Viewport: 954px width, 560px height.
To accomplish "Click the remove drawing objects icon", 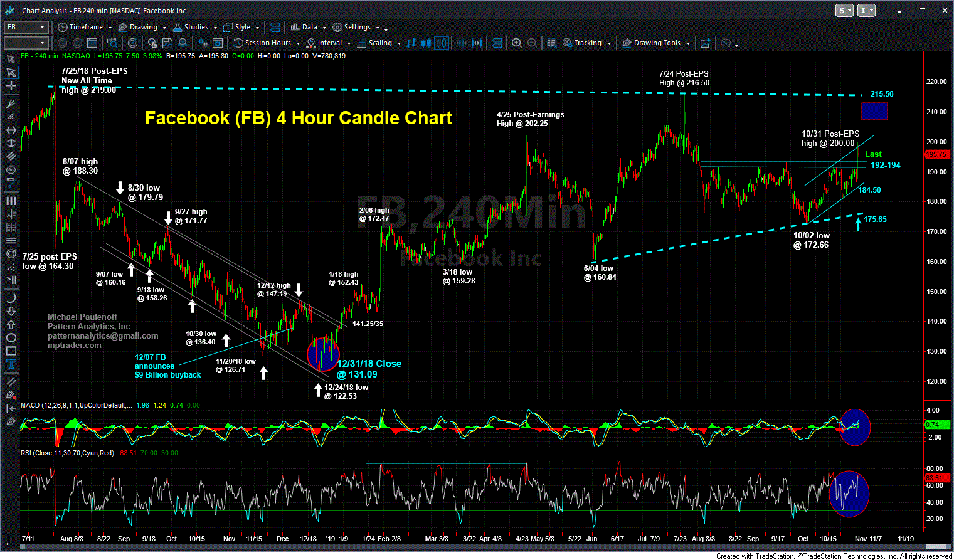I will point(11,395).
